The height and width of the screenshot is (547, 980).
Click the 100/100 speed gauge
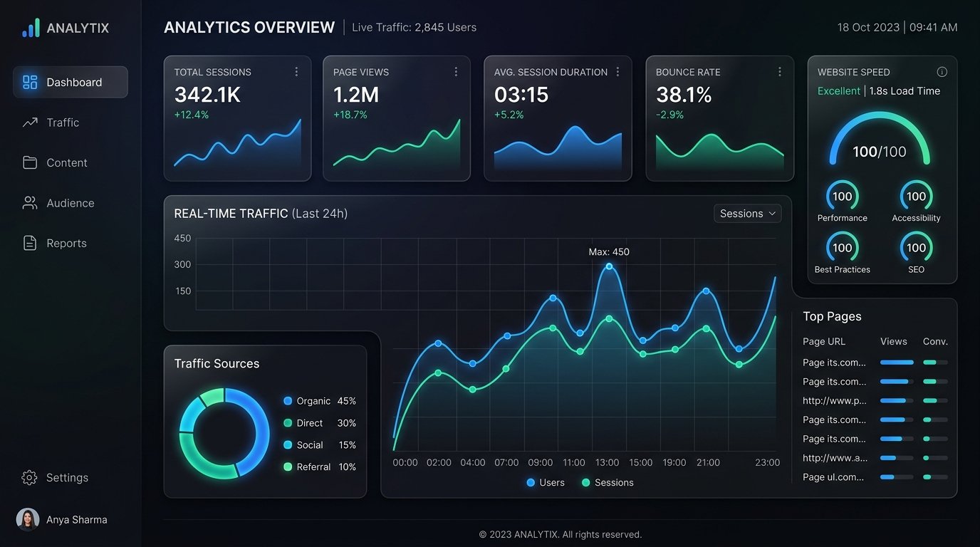[880, 140]
